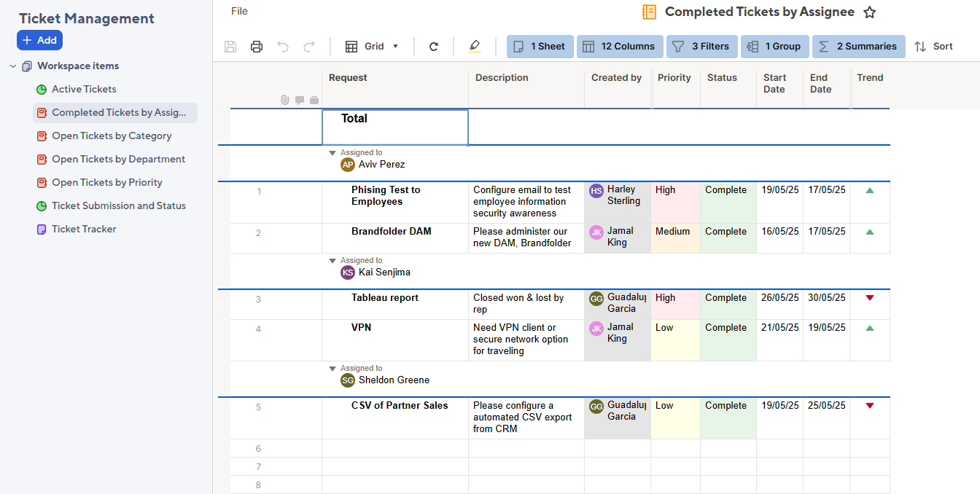Click JK avatar in Brandfolder DAM row

click(596, 232)
